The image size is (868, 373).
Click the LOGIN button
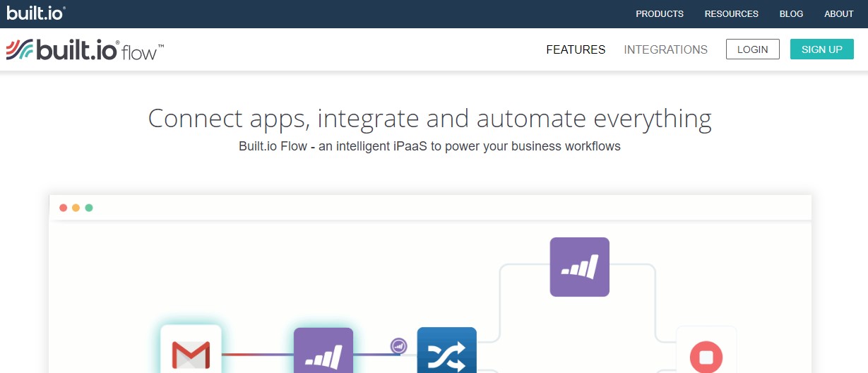(x=752, y=49)
